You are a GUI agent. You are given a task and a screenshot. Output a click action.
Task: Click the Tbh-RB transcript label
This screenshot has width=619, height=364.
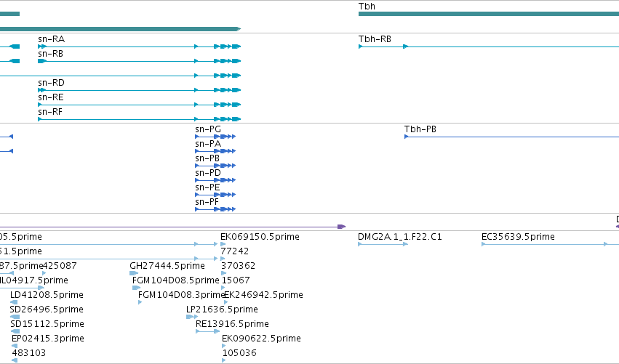[375, 39]
